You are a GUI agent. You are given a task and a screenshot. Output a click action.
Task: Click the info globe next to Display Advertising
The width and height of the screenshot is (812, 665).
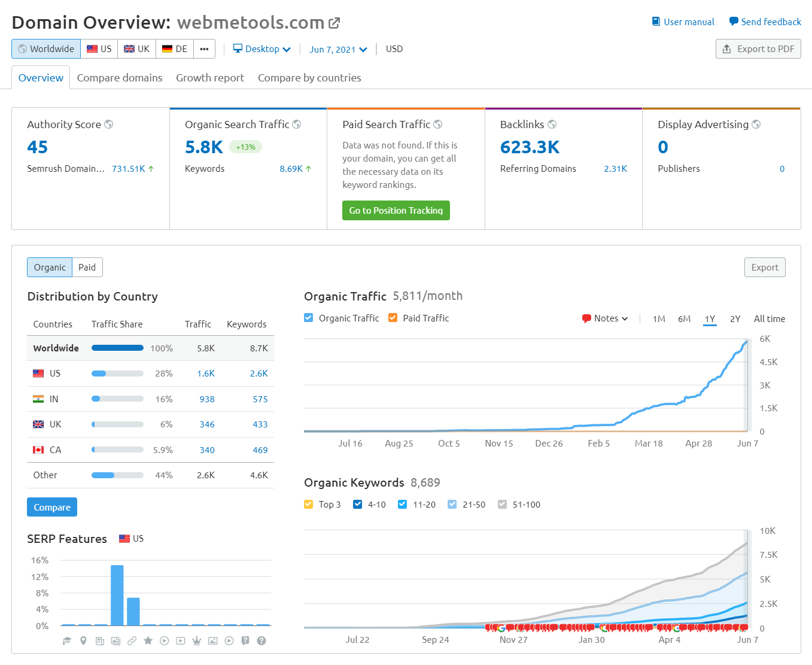click(x=756, y=125)
